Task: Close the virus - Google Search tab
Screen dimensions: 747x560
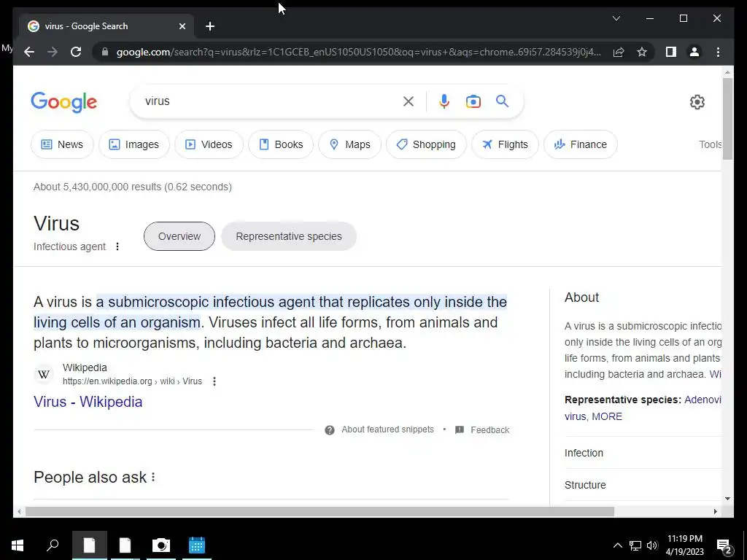Action: 182,26
